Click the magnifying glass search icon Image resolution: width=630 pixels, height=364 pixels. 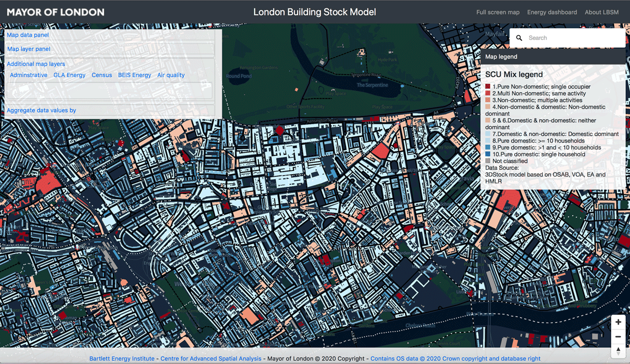click(519, 38)
